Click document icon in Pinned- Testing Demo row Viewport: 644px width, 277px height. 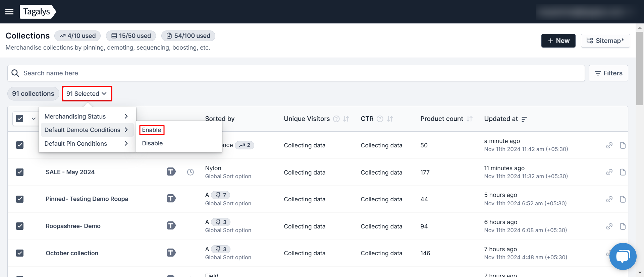click(623, 199)
